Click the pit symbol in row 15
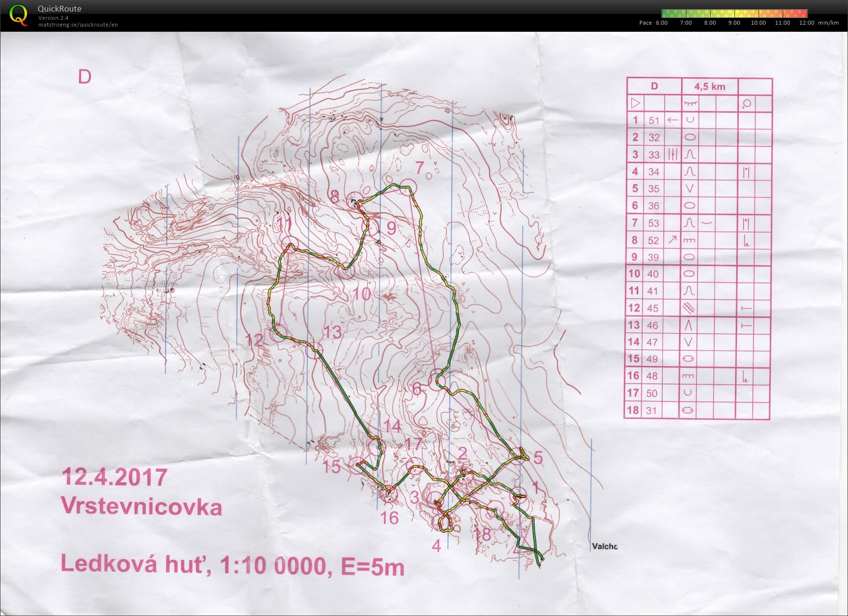This screenshot has height=616, width=848. click(689, 359)
